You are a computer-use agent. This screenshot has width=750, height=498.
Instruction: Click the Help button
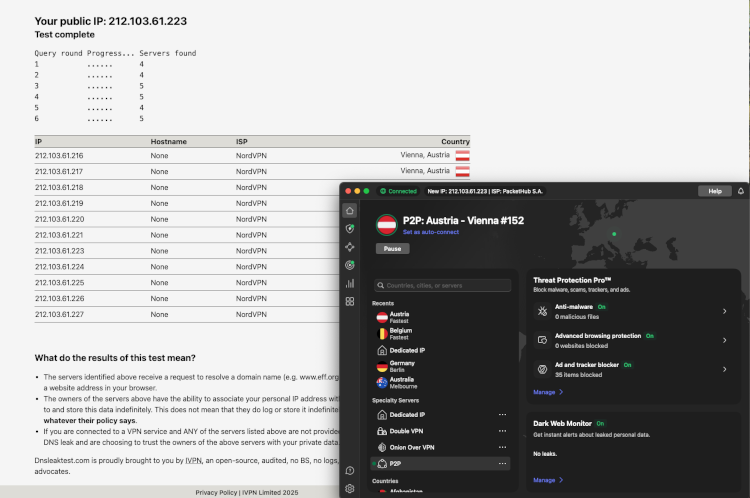point(715,191)
